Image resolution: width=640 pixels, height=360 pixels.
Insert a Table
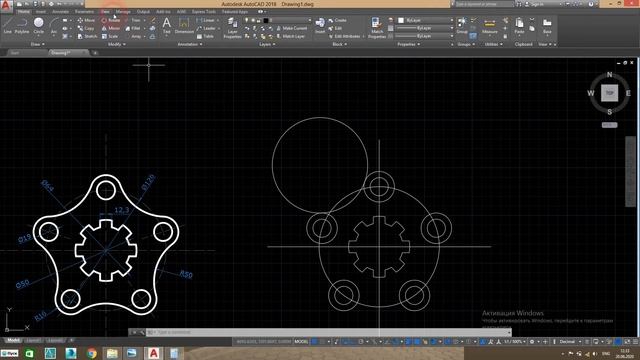205,36
